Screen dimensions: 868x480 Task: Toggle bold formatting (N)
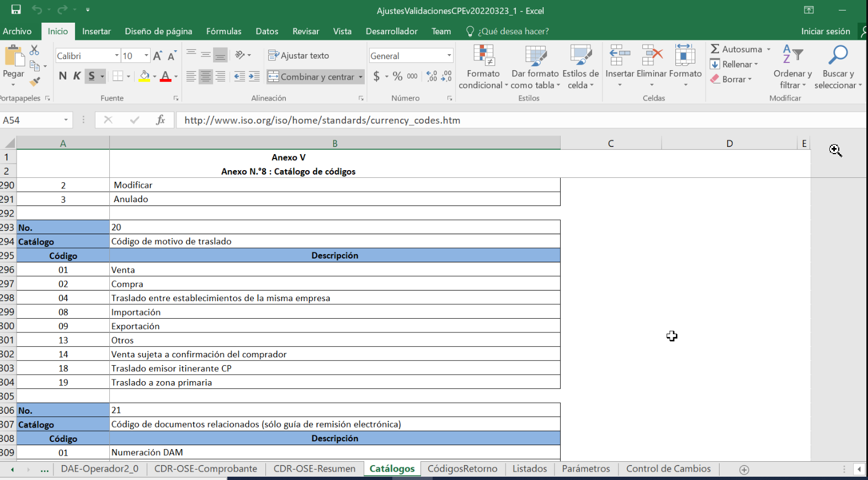pyautogui.click(x=62, y=76)
